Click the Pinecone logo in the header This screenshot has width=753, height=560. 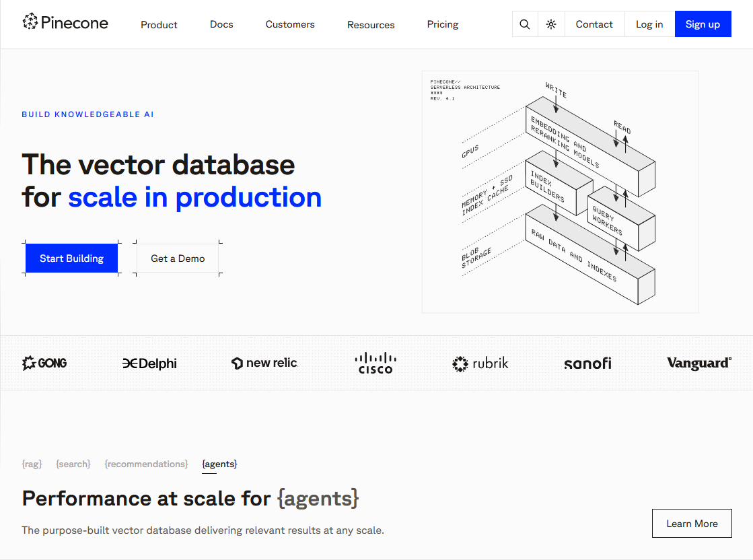pyautogui.click(x=65, y=24)
